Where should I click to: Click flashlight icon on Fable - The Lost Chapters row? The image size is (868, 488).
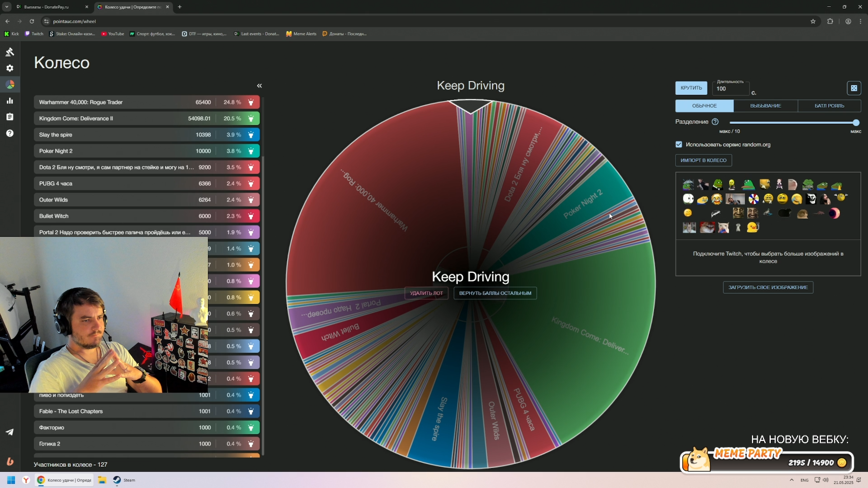pos(251,411)
